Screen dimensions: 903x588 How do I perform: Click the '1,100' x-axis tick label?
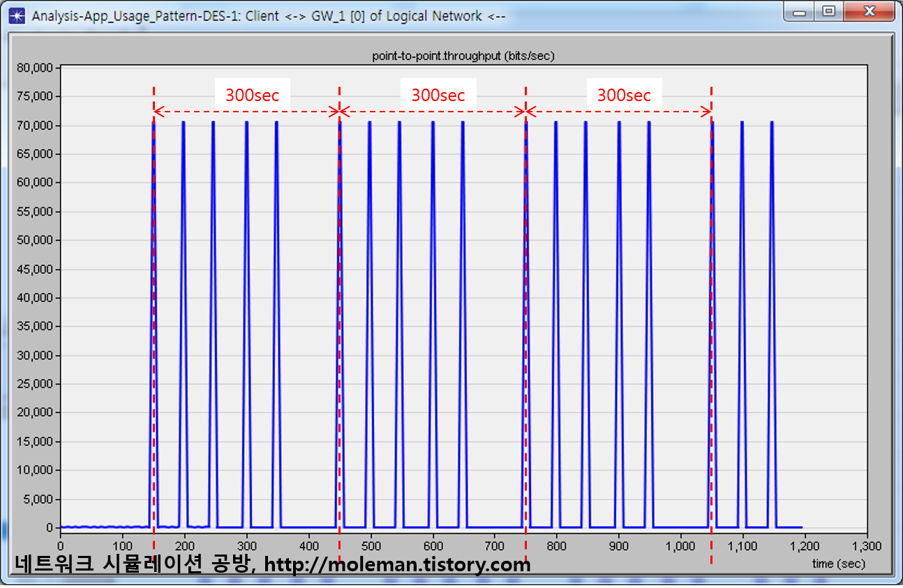[x=743, y=546]
